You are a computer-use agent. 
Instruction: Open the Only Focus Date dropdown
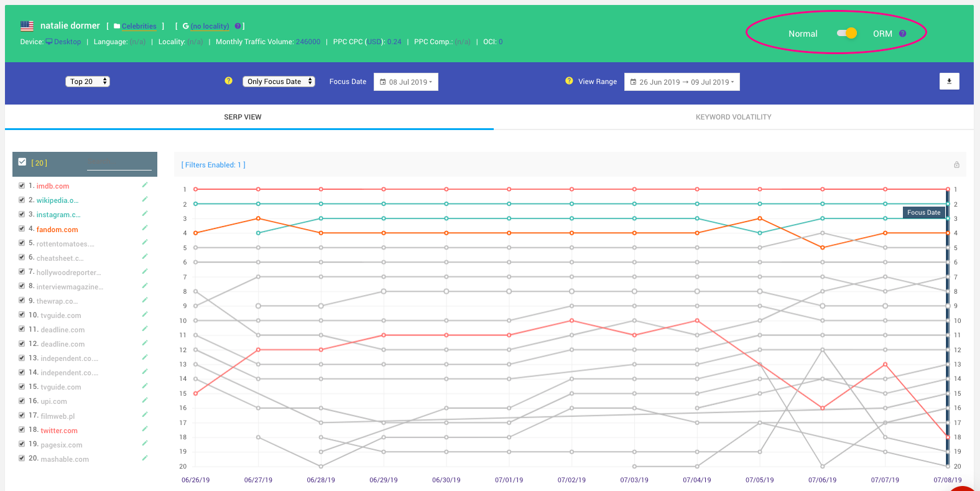click(x=279, y=82)
